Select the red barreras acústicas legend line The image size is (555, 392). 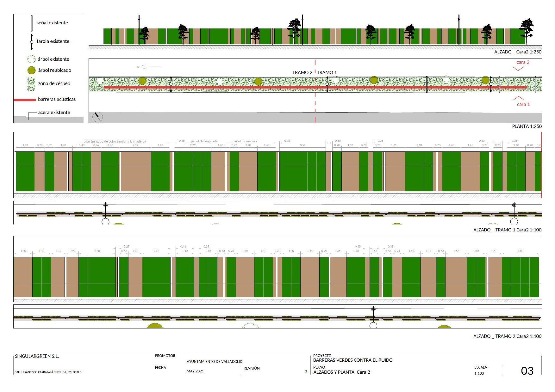[x=25, y=100]
